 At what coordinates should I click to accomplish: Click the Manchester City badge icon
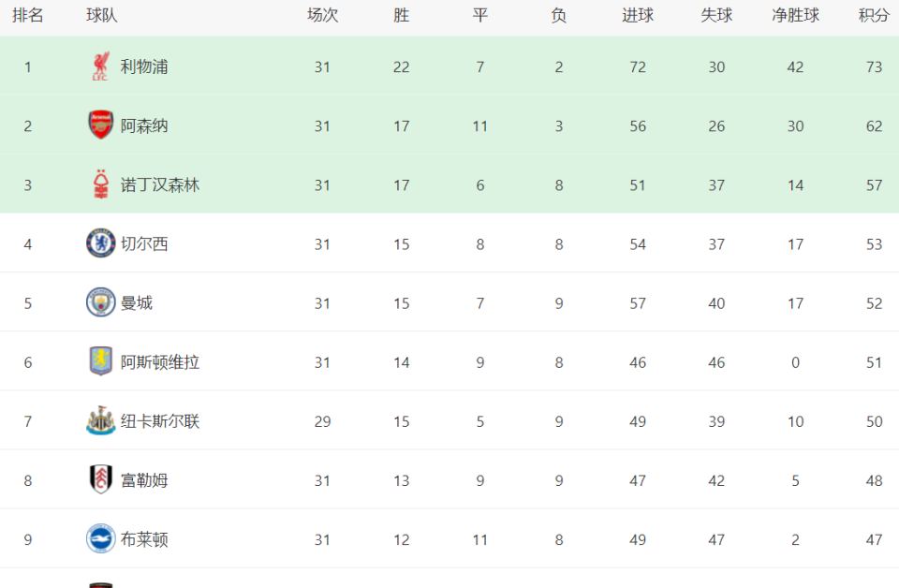tap(101, 302)
